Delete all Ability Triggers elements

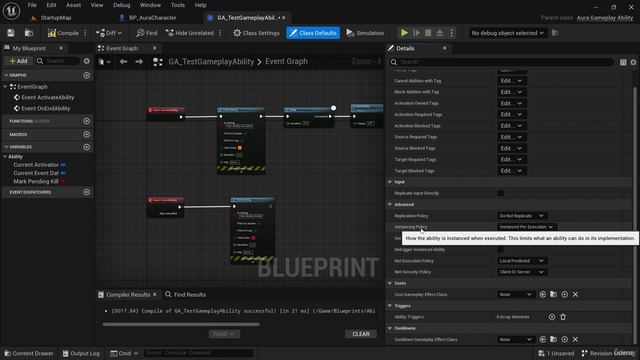pyautogui.click(x=563, y=317)
